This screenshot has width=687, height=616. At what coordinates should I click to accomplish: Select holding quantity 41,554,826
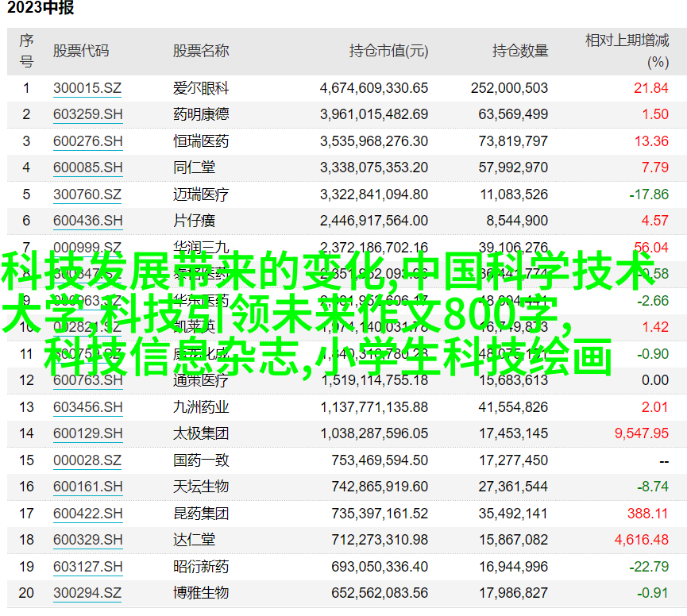pos(513,407)
